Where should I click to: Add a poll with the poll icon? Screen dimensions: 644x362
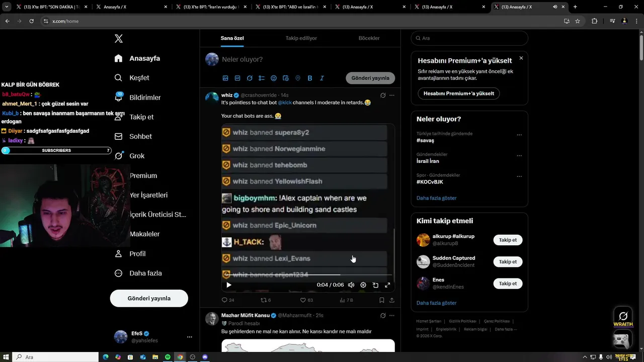click(x=262, y=78)
